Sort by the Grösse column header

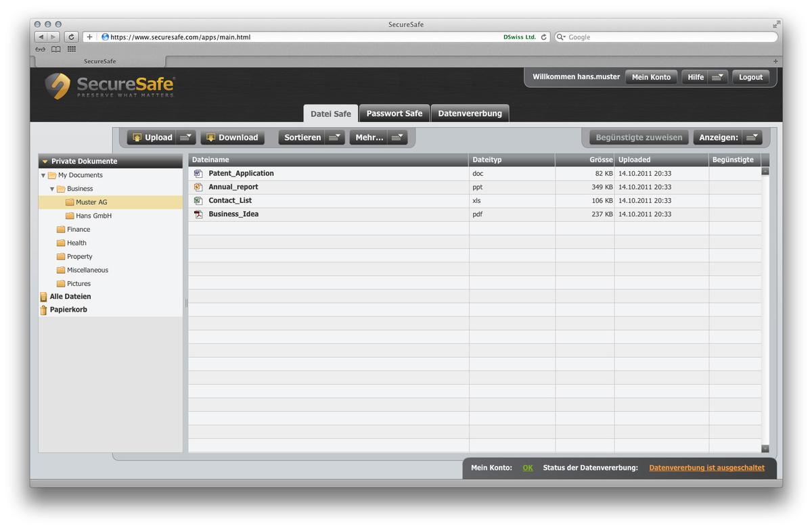(x=585, y=160)
